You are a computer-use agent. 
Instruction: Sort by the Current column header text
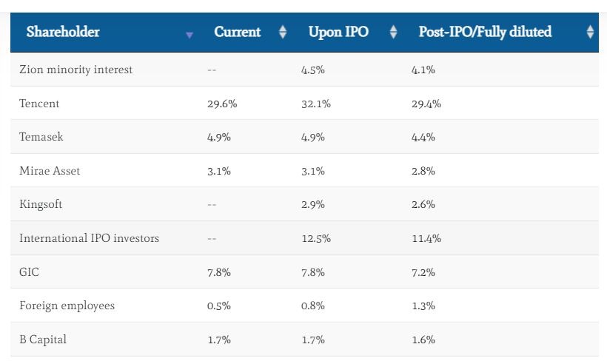point(238,32)
